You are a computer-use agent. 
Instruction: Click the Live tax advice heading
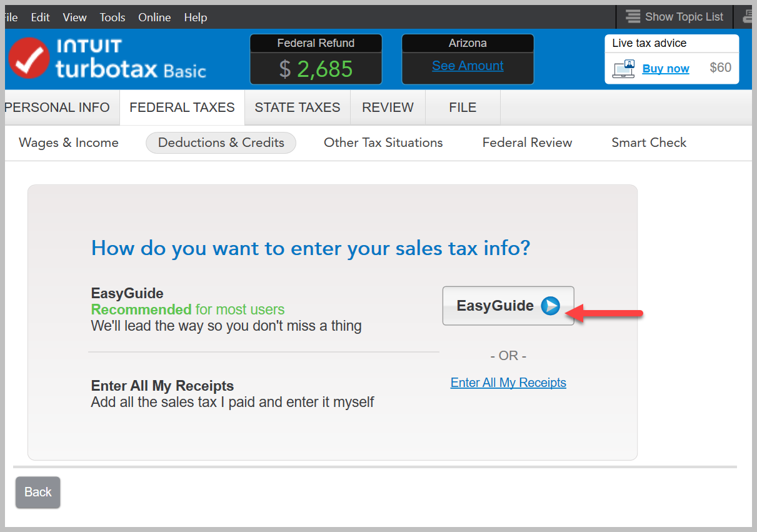pos(649,43)
